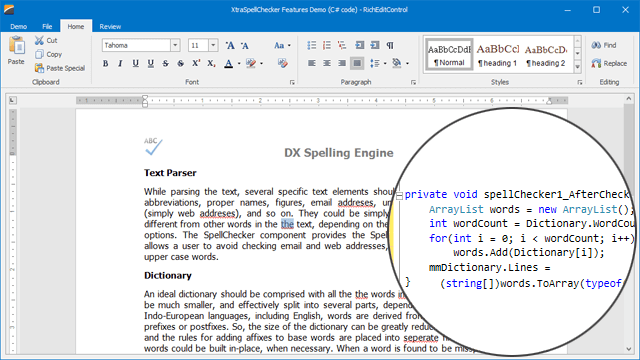Image resolution: width=640 pixels, height=360 pixels.
Task: Toggle Bold formatting
Action: pos(105,64)
